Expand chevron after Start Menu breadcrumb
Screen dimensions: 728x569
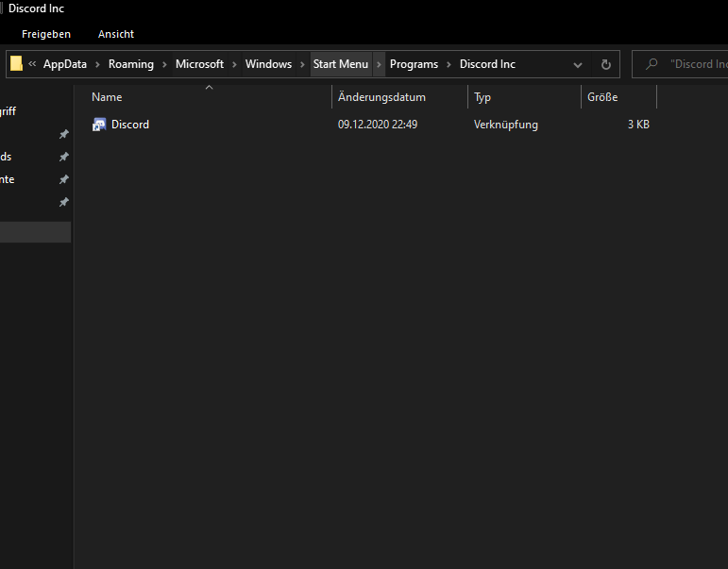(379, 64)
